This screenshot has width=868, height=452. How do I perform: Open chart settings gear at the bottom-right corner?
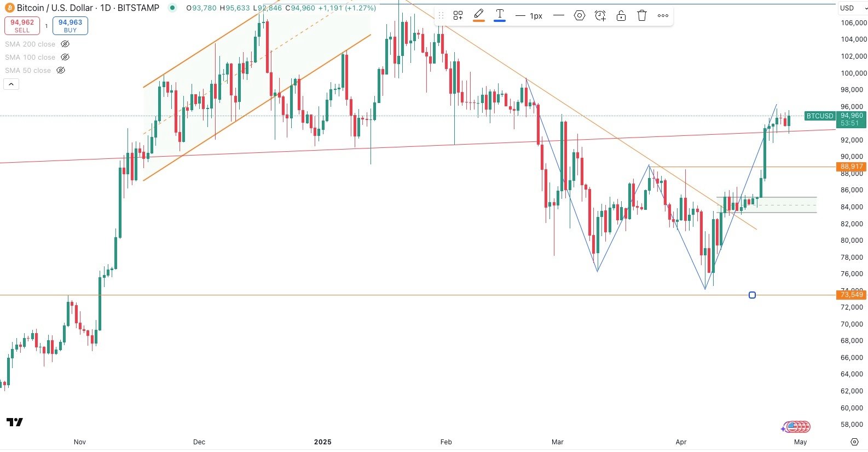tap(854, 442)
